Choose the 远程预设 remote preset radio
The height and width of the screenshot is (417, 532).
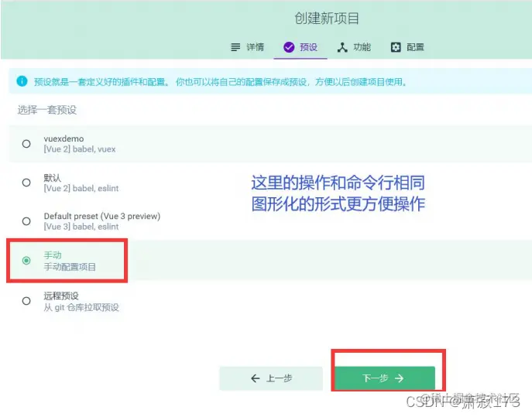pos(26,301)
